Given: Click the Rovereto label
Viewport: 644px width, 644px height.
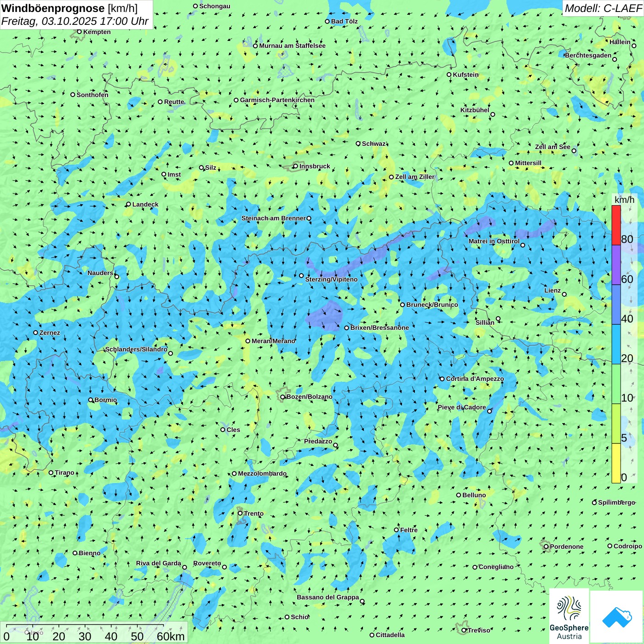Looking at the screenshot, I should point(207,563).
